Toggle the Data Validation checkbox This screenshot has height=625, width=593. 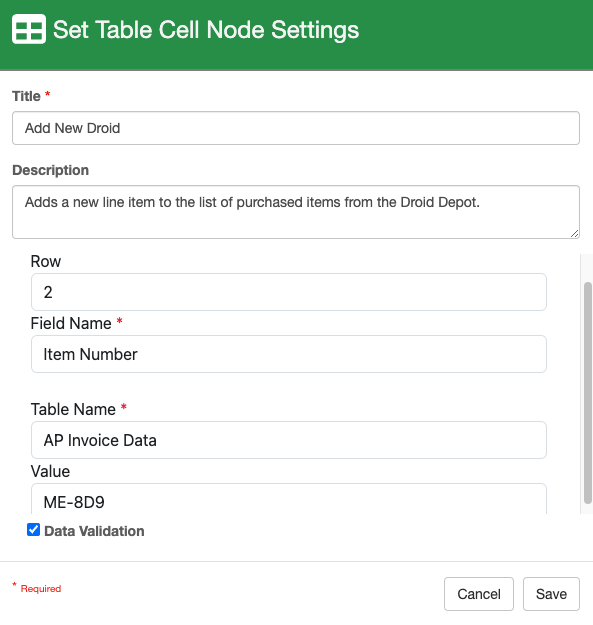[33, 530]
